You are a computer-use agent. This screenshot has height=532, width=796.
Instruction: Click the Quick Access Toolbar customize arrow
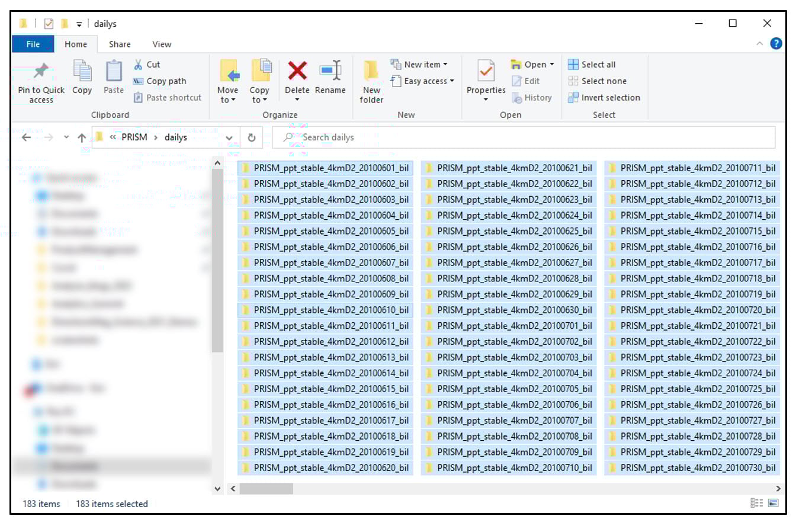(79, 24)
